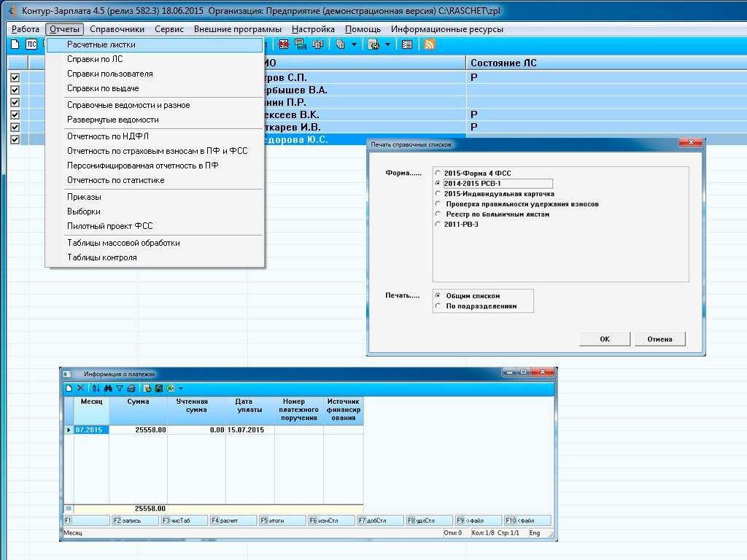Expand the dropdown arrow beside the settings table icon

tap(387, 44)
